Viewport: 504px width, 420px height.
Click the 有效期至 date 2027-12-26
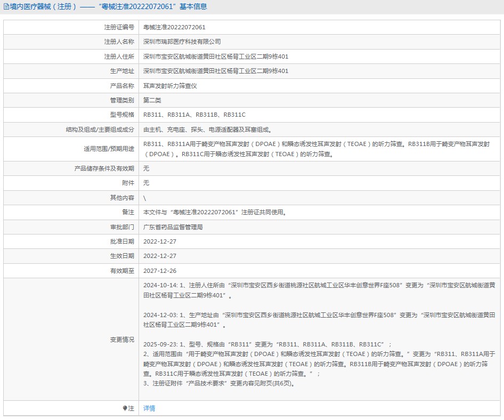(x=160, y=271)
